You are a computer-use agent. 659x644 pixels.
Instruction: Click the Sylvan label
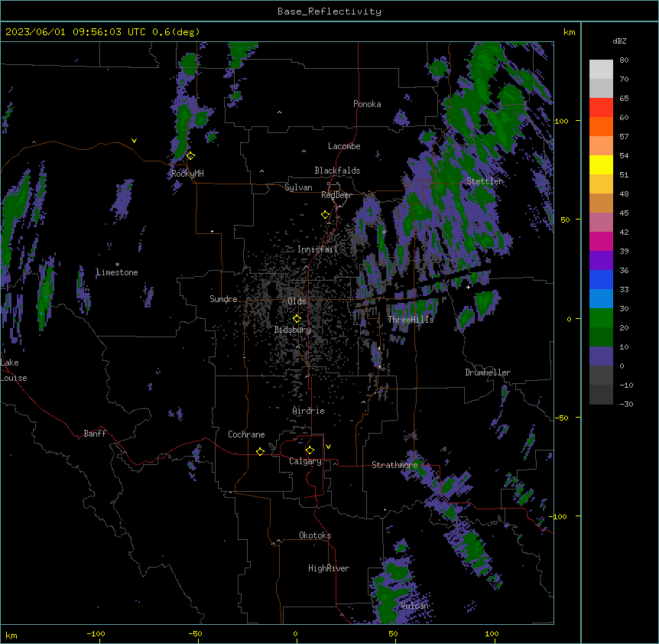(x=298, y=187)
